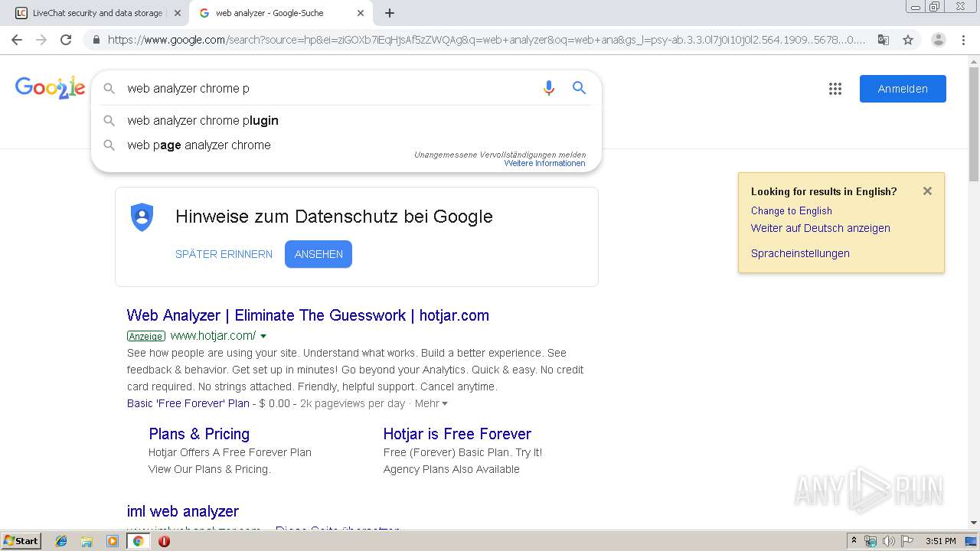Expand the Mehr dropdown
Viewport: 980px width, 551px height.
[431, 403]
